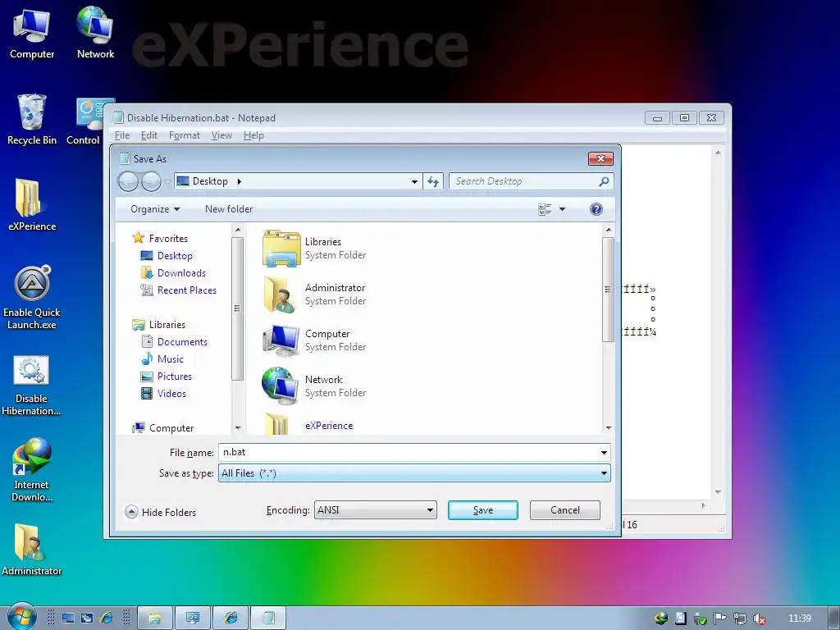Open the Save as type dropdown

pos(414,473)
